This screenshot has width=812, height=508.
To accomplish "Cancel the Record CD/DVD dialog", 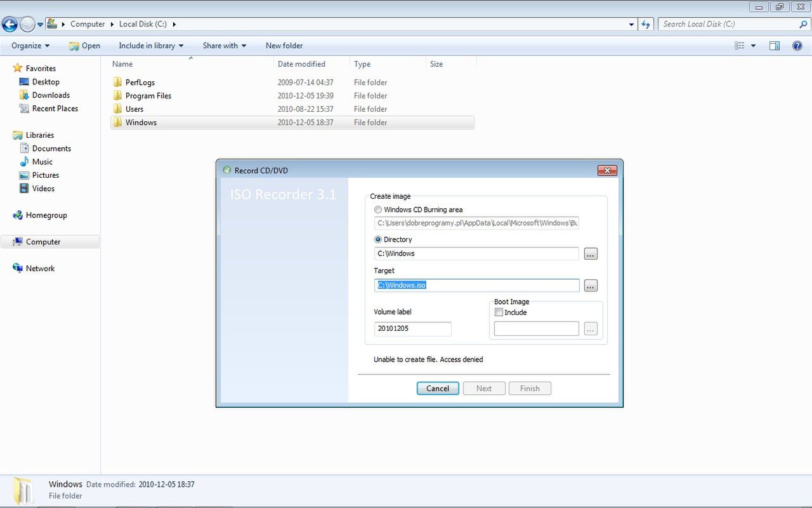I will pos(438,389).
